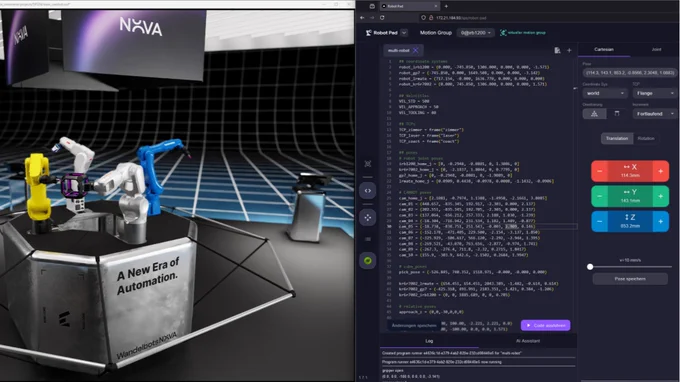The image size is (680, 382).
Task: Open the jogging move-arrows sidebar icon
Action: pyautogui.click(x=368, y=218)
